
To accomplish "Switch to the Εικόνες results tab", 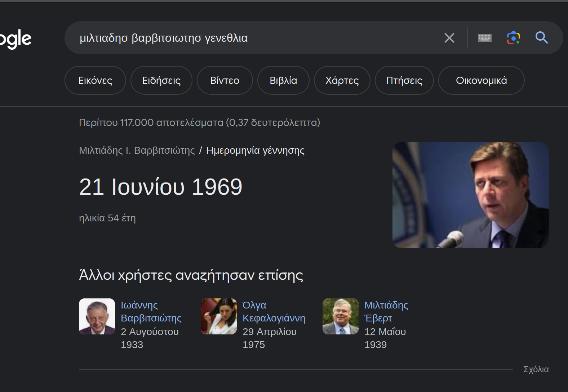I will click(x=96, y=80).
